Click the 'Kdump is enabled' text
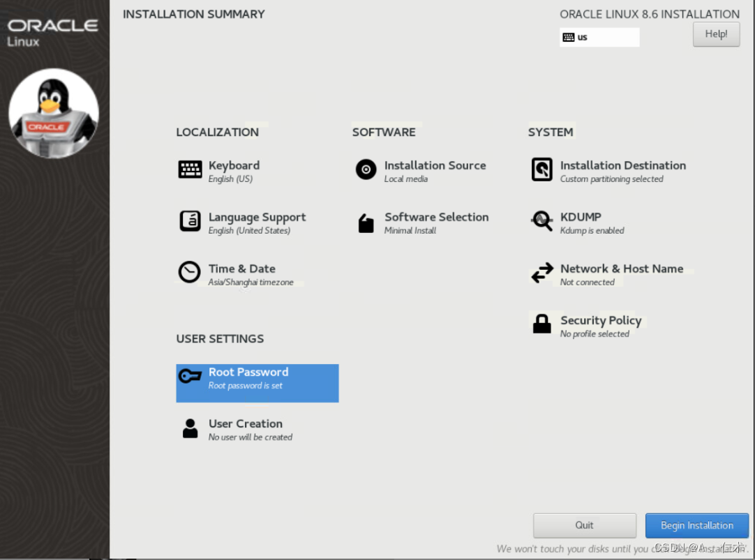 click(x=592, y=230)
